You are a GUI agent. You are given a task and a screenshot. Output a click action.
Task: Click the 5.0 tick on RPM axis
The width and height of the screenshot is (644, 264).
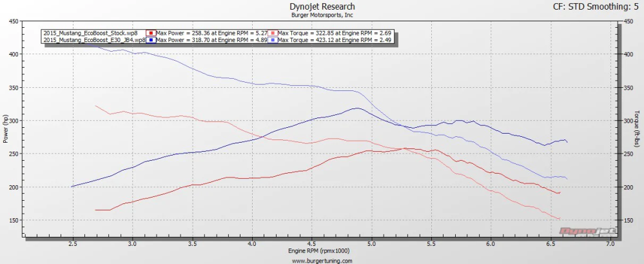click(x=371, y=244)
